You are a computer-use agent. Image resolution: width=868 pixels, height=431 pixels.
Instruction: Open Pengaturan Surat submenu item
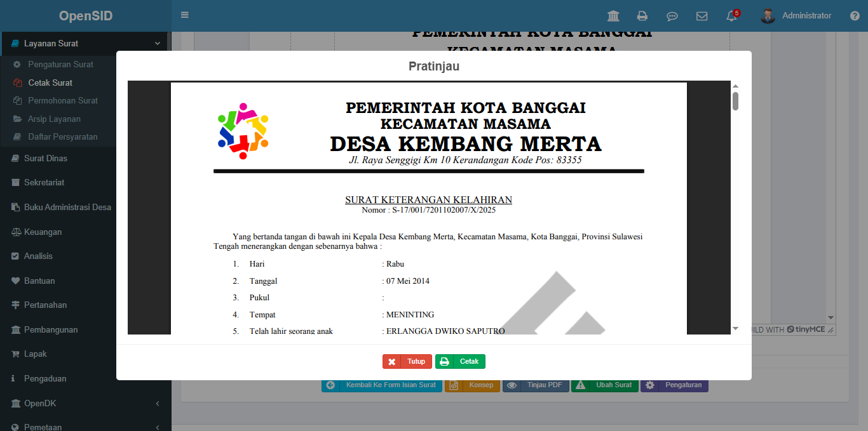(x=60, y=64)
